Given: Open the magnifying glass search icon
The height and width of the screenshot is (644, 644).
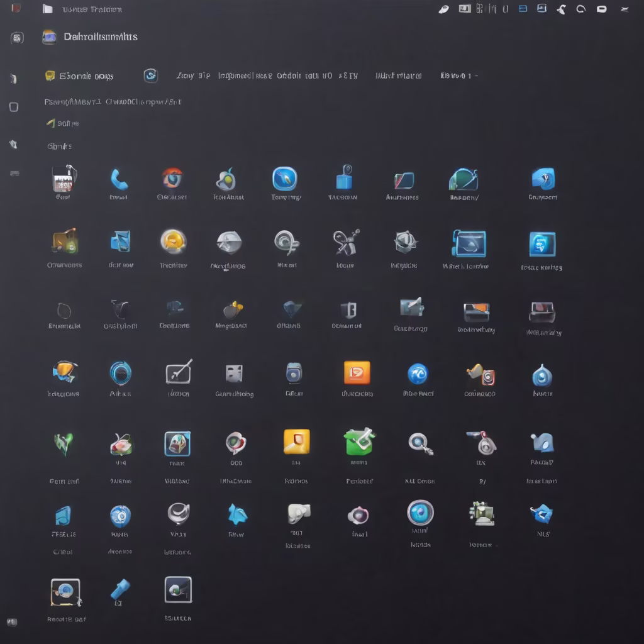Looking at the screenshot, I should (420, 443).
